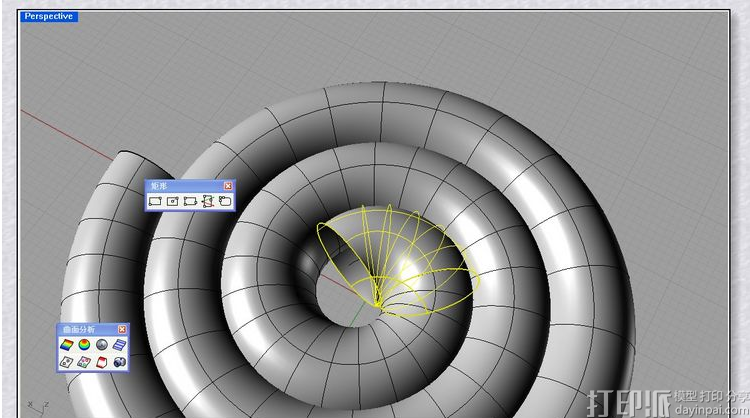
Task: Close the 矩形 rectangle toolbar
Action: point(228,186)
